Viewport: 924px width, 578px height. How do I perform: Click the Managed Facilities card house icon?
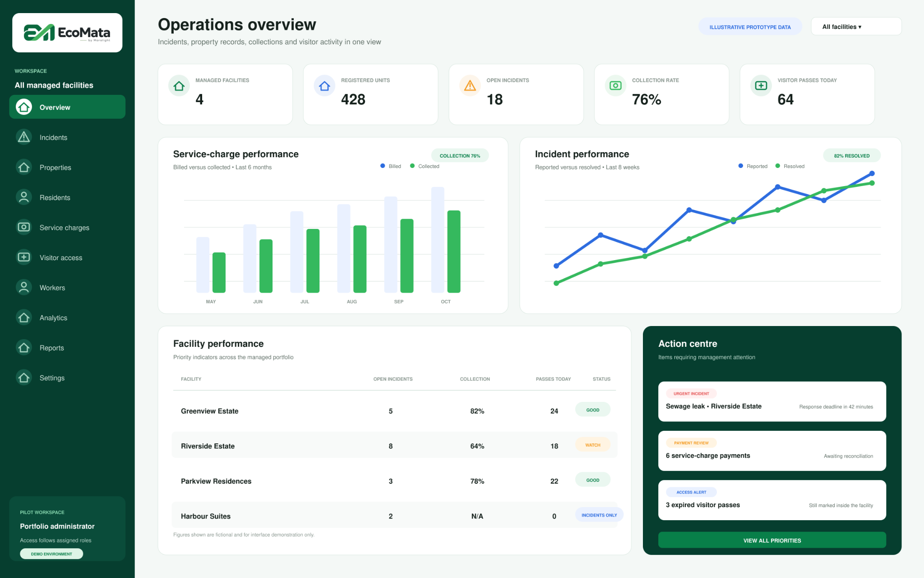179,86
